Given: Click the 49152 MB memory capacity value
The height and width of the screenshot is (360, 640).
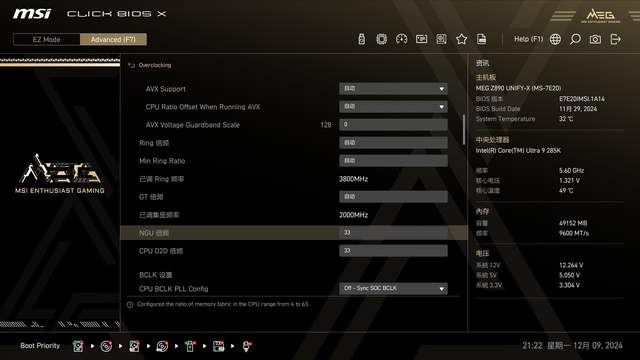Looking at the screenshot, I should point(573,223).
